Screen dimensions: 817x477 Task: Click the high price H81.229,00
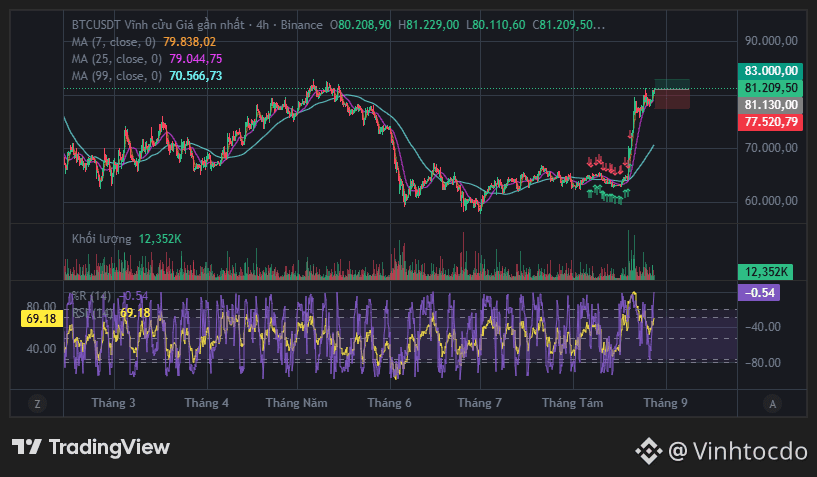pyautogui.click(x=429, y=25)
